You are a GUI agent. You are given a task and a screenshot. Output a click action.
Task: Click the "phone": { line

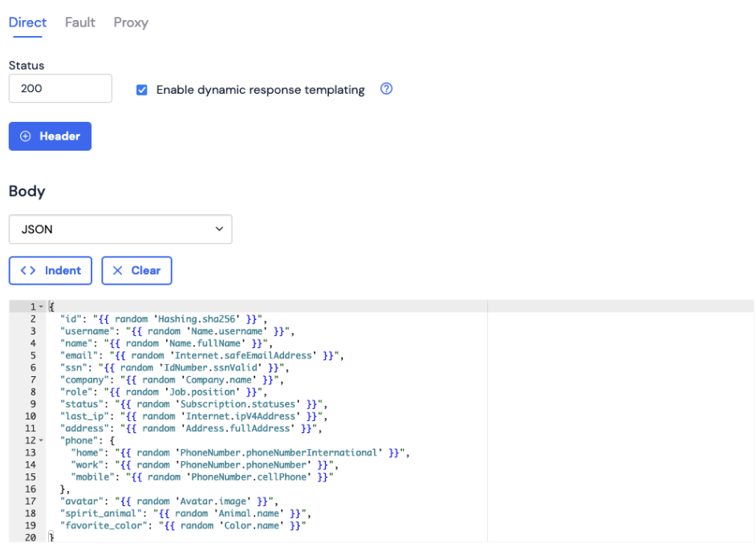87,440
